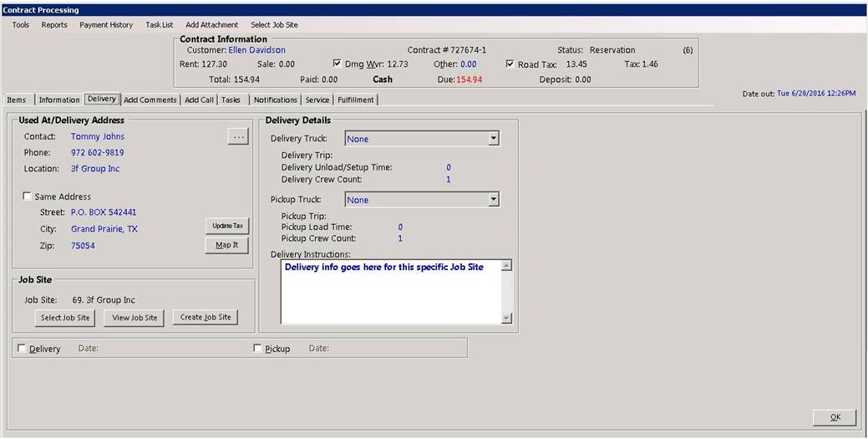Screen dimensions: 868x439
Task: Click Select Job Site menu item
Action: (x=274, y=25)
